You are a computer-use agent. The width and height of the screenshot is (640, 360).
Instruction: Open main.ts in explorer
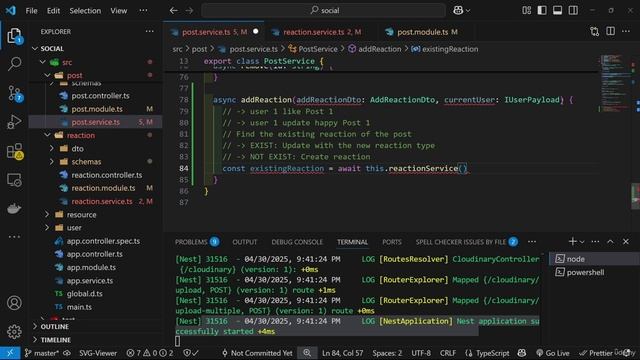coord(79,307)
